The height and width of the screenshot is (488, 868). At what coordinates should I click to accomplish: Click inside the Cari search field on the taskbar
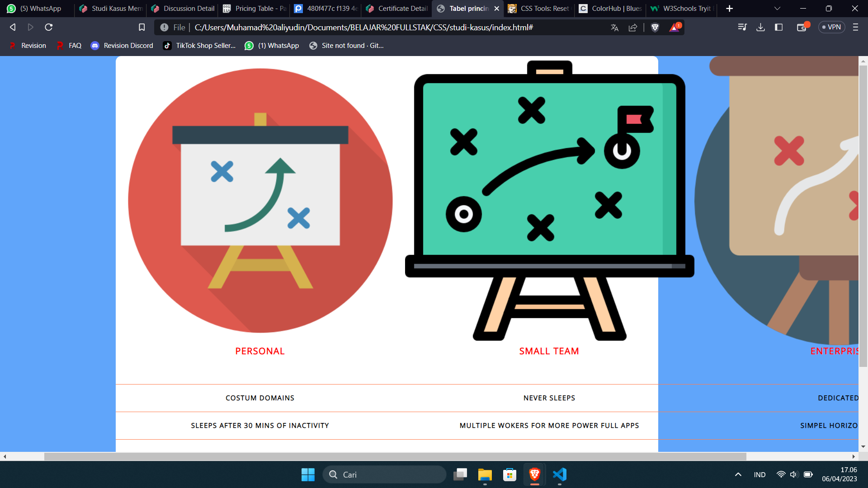[384, 474]
